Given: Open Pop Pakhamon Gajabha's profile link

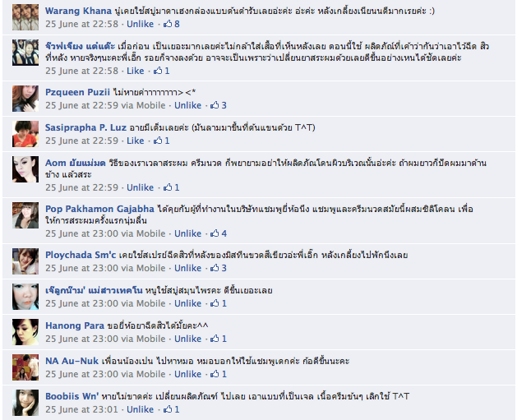Looking at the screenshot, I should (x=99, y=209).
